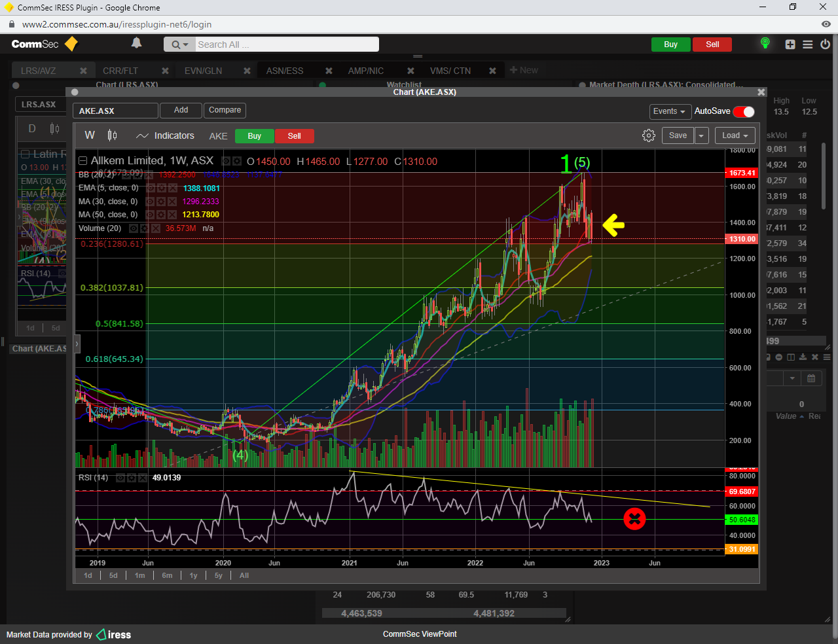This screenshot has width=838, height=644.
Task: Open settings for Allkem Limited series
Action: [236, 161]
